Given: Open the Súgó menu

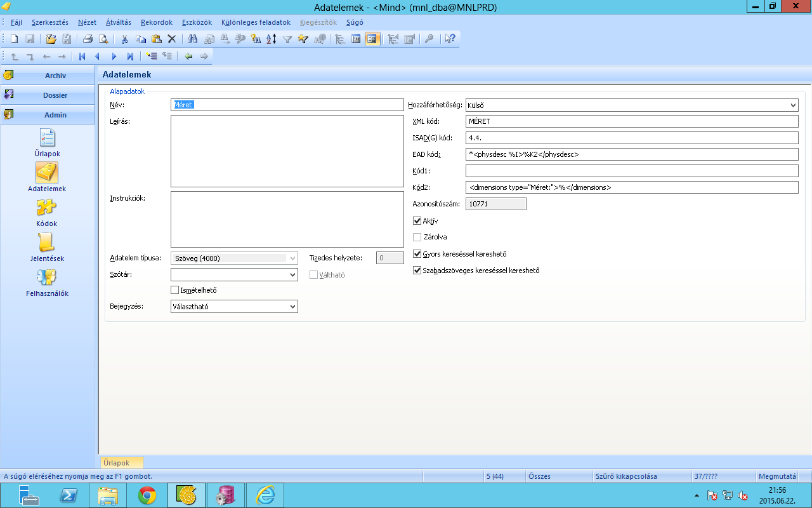Looking at the screenshot, I should (x=355, y=22).
